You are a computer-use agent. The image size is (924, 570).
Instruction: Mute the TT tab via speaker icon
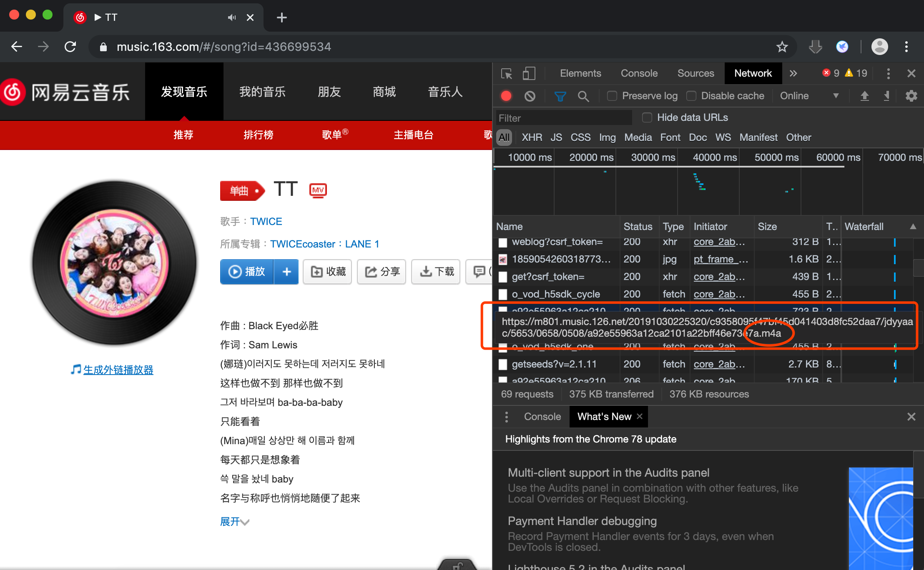[232, 17]
